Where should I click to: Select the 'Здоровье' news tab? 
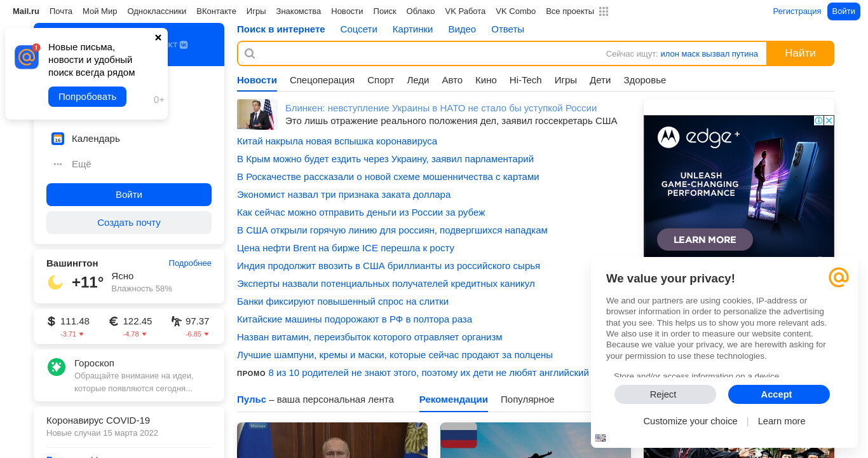click(x=645, y=80)
